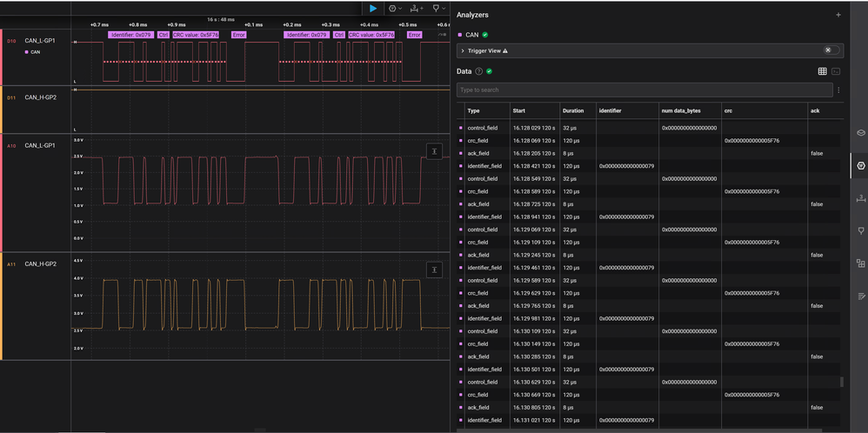
Task: Toggle the Trigger View switch
Action: click(831, 50)
